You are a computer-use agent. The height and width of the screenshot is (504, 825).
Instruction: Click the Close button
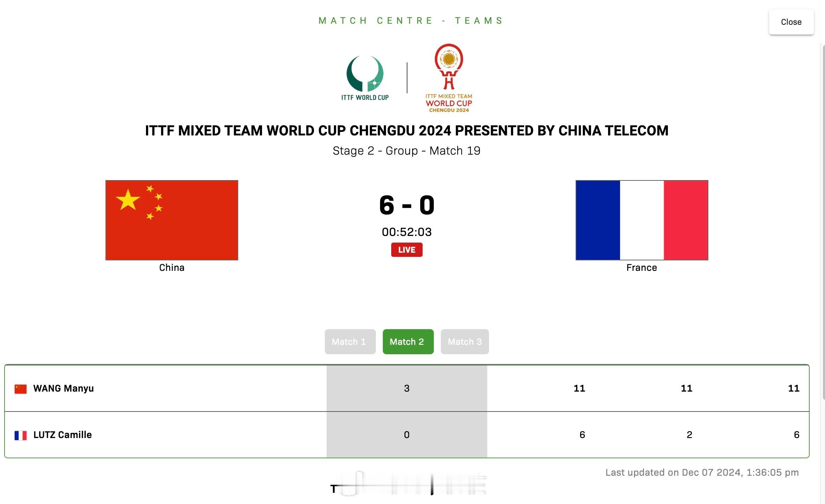[x=791, y=22]
